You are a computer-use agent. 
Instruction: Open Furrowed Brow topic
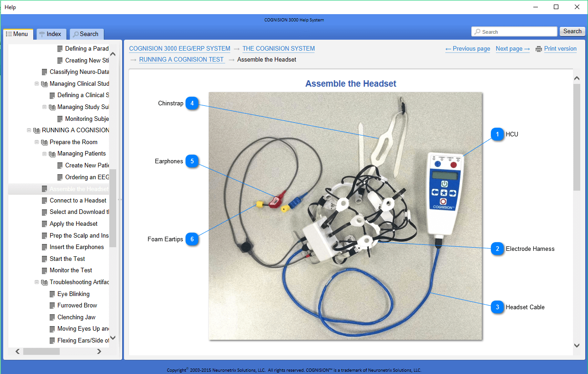click(77, 305)
